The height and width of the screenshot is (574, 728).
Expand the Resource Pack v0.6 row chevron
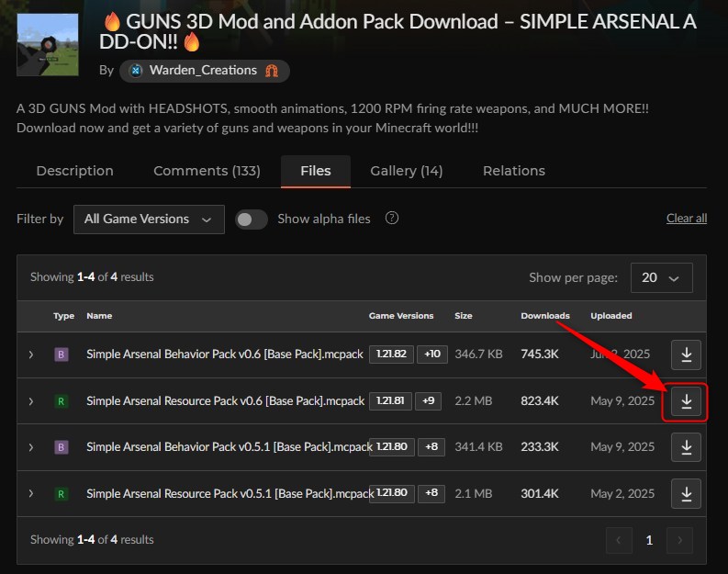[x=31, y=401]
